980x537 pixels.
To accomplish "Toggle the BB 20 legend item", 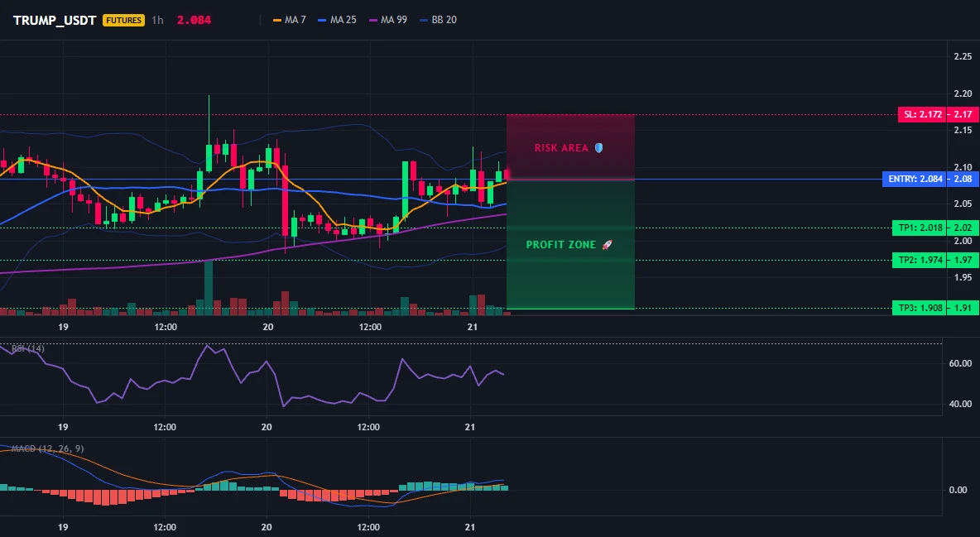I will coord(438,20).
